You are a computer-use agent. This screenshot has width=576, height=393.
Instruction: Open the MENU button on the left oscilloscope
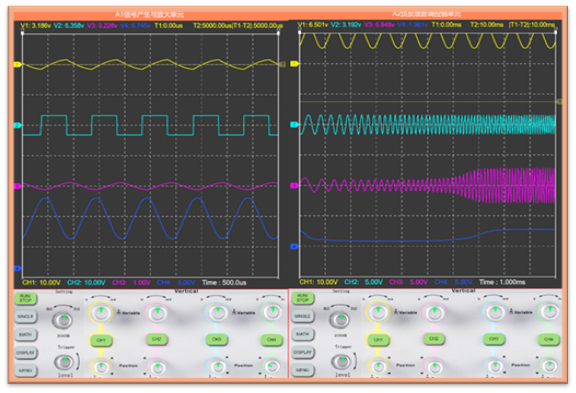point(25,370)
